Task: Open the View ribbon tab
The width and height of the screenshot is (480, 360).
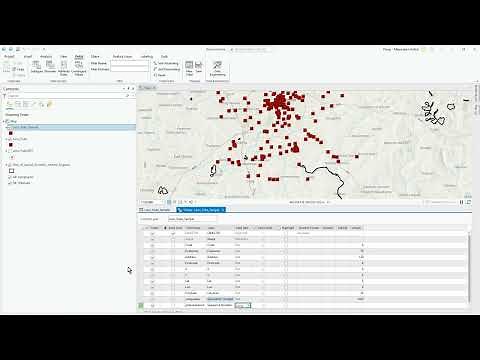Action: [x=63, y=56]
